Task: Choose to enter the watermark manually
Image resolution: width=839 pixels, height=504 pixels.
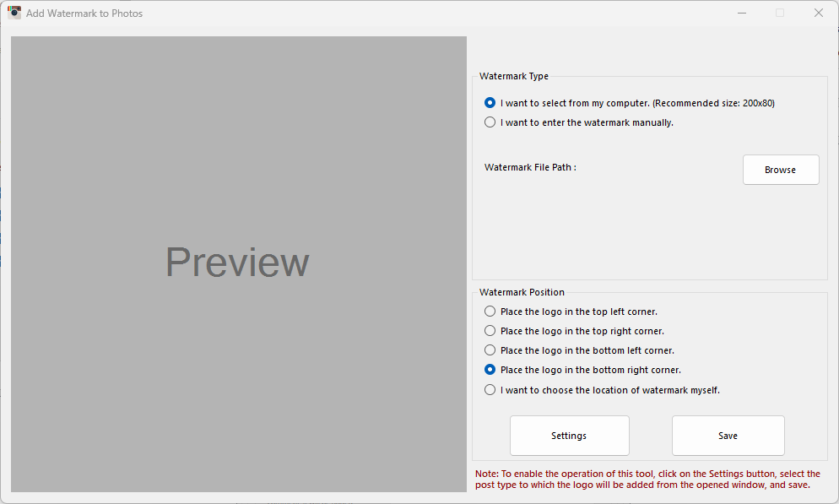Action: pos(490,122)
